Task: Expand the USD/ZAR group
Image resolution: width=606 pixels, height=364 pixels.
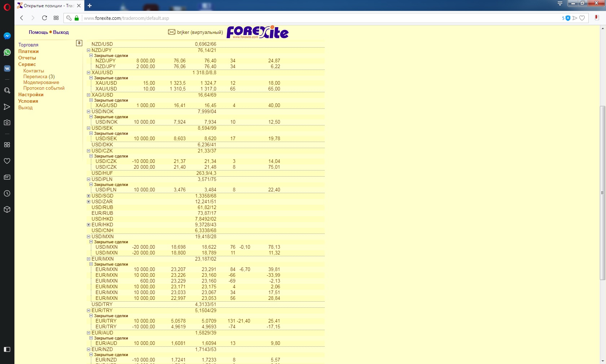Action: click(x=88, y=202)
